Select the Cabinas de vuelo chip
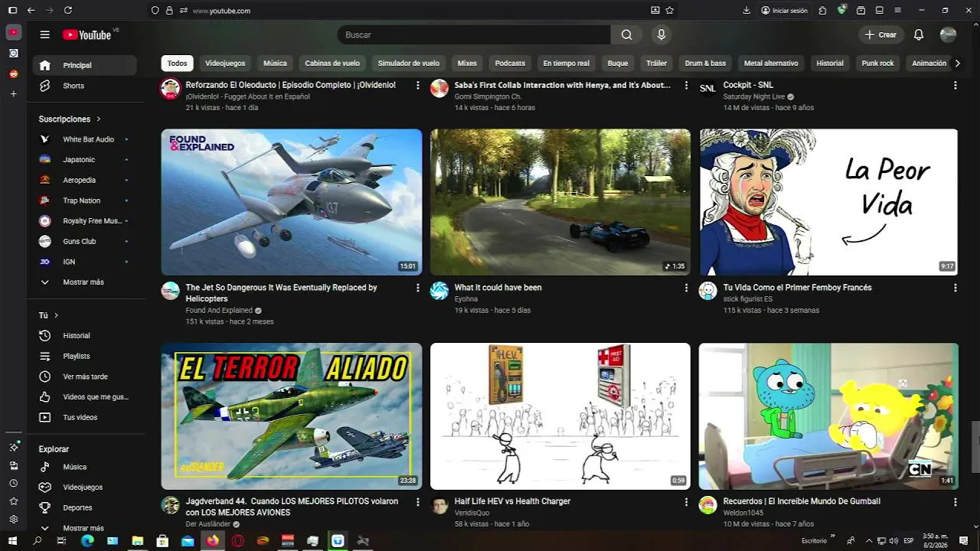This screenshot has height=551, width=980. tap(332, 64)
